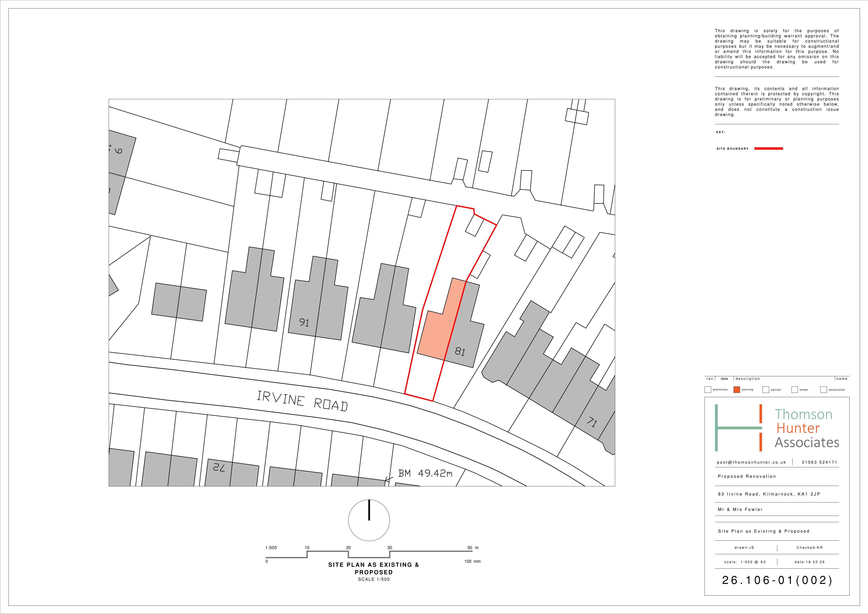Click house number 91 on the map

click(304, 322)
